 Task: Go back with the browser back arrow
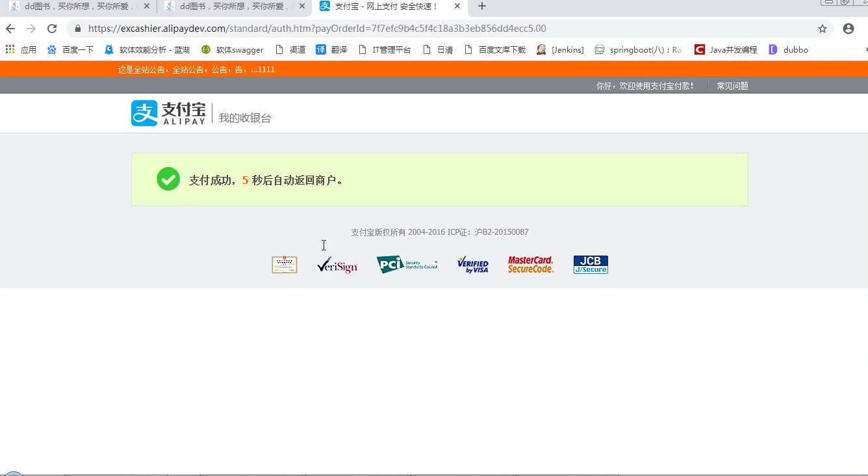coord(10,29)
